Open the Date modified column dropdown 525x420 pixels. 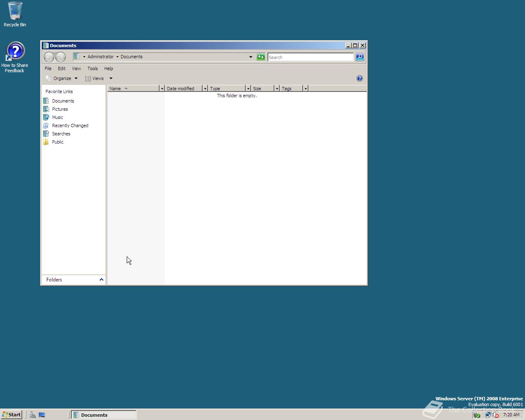click(x=205, y=89)
